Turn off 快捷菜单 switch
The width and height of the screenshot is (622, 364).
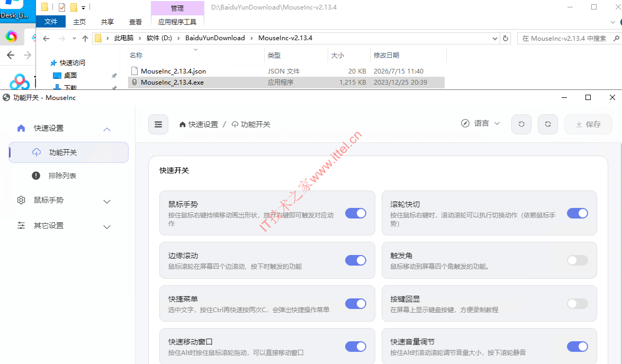(x=355, y=304)
